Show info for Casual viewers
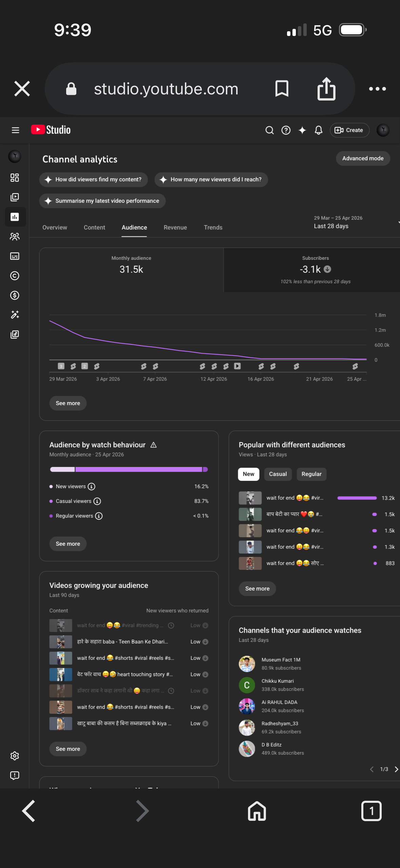The image size is (400, 868). (97, 501)
